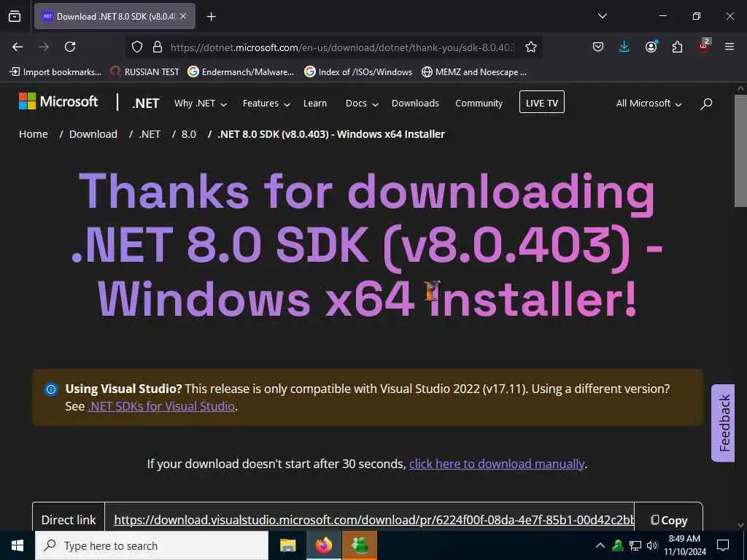The image size is (747, 560).
Task: Open the tracking protection shield icon
Action: (x=137, y=47)
